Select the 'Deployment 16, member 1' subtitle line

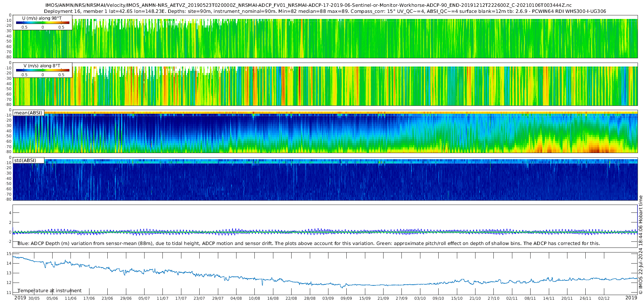325,11
